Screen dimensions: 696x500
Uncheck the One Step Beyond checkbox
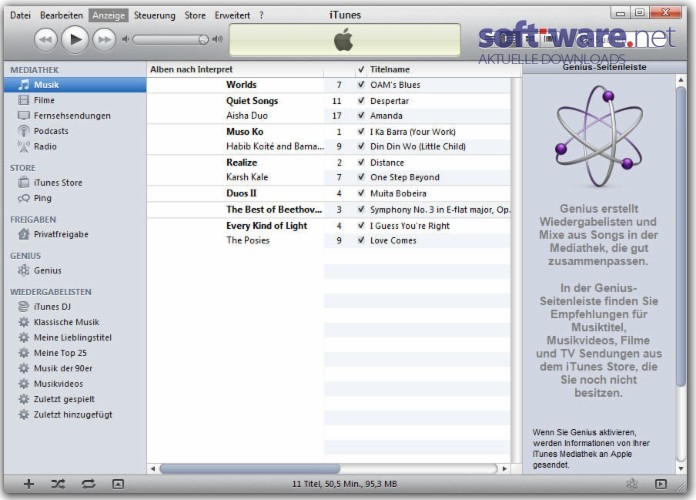[361, 177]
